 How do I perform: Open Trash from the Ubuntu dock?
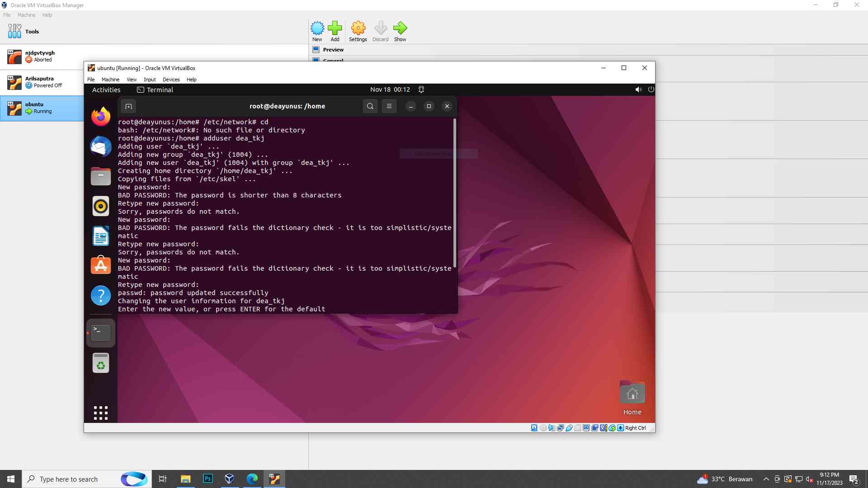(x=100, y=363)
